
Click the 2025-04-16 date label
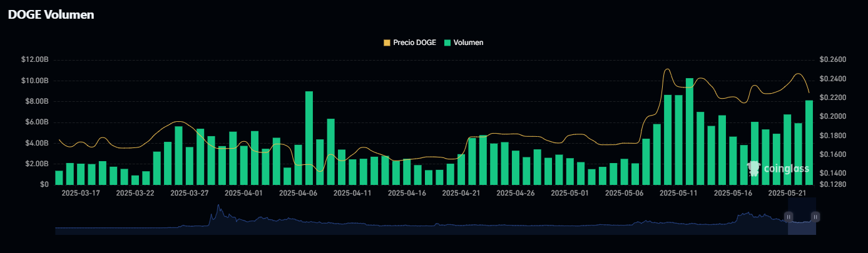tap(407, 193)
